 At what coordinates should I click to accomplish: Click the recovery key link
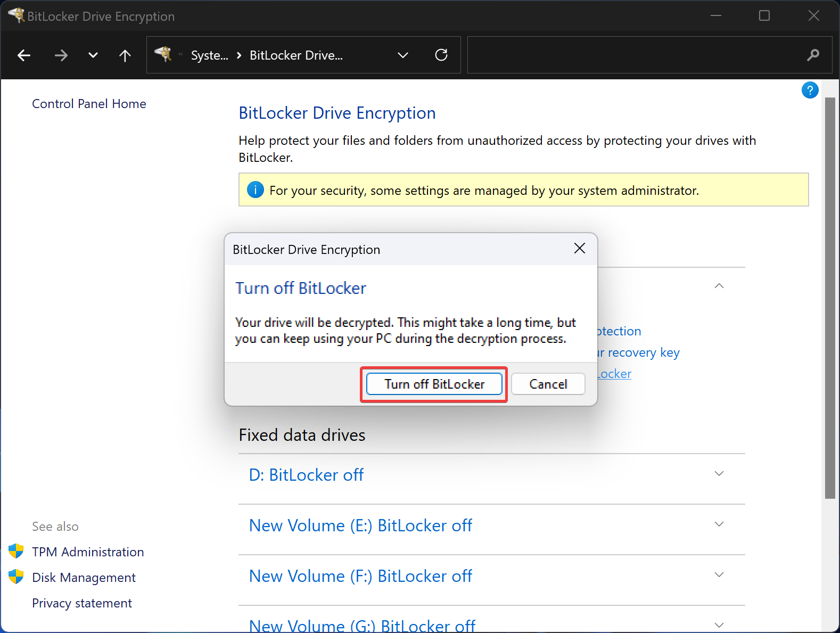pyautogui.click(x=639, y=352)
